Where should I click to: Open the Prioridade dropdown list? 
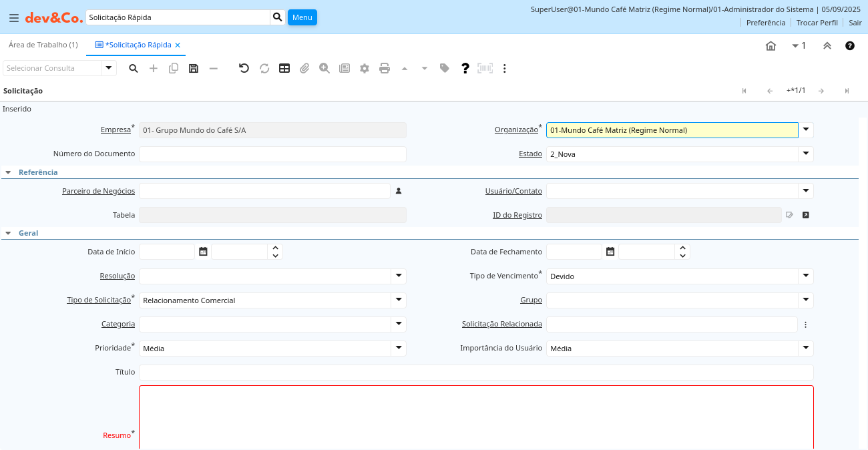coord(399,349)
